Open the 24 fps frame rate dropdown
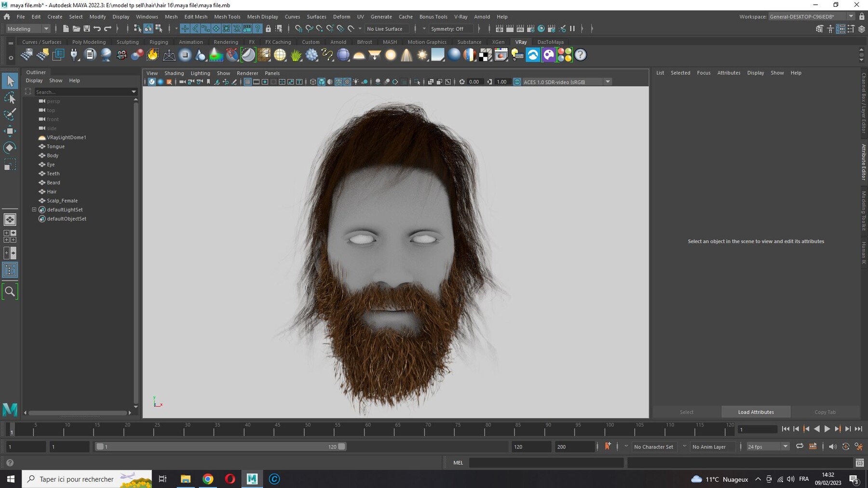Viewport: 868px width, 488px height. tap(768, 447)
